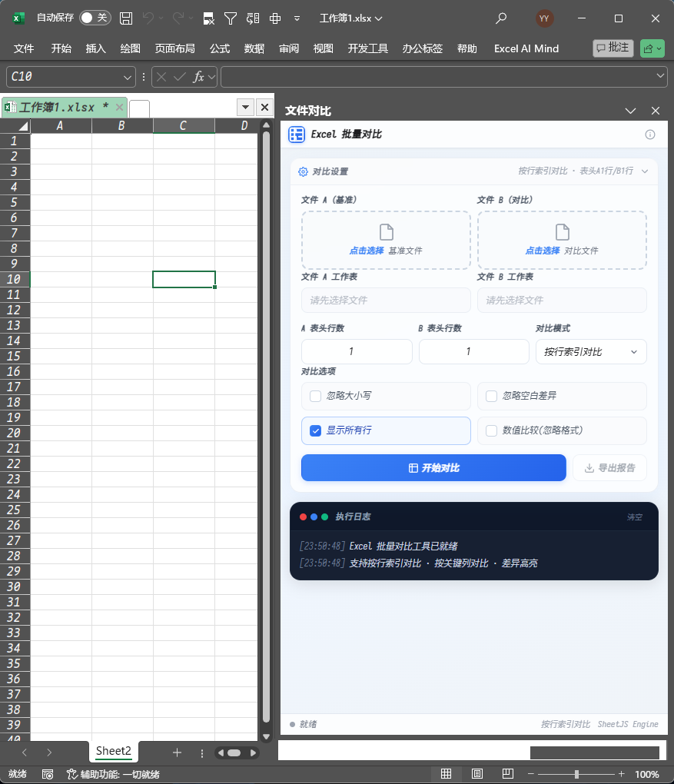The image size is (674, 784).
Task: Click the select-all corner of the grid
Action: [22, 126]
